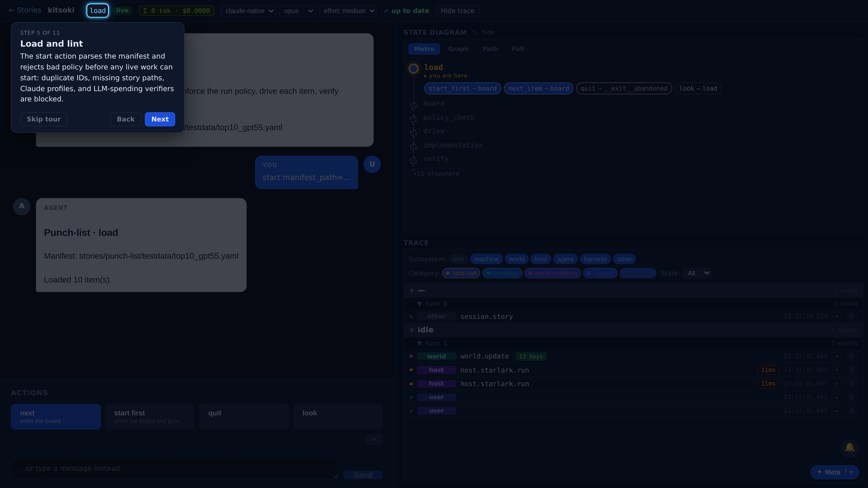Open the effort: medium dropdown
The height and width of the screenshot is (488, 868).
click(x=348, y=11)
